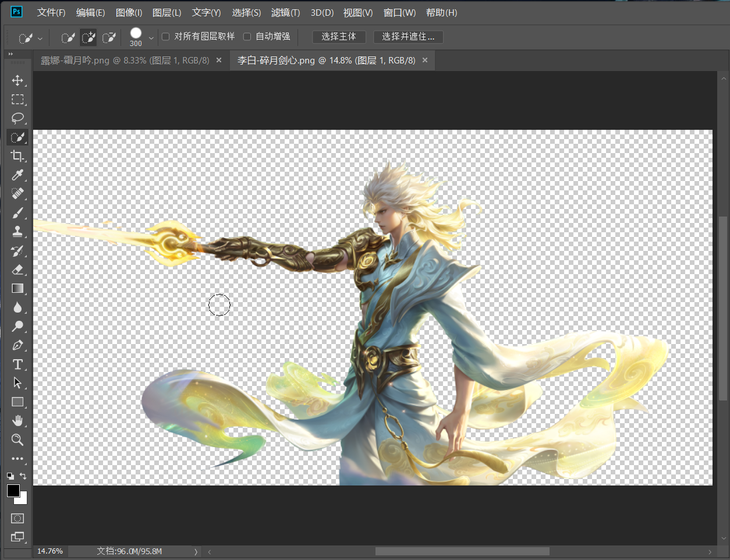The width and height of the screenshot is (730, 560).
Task: Open the 选择(S) menu
Action: coord(246,12)
